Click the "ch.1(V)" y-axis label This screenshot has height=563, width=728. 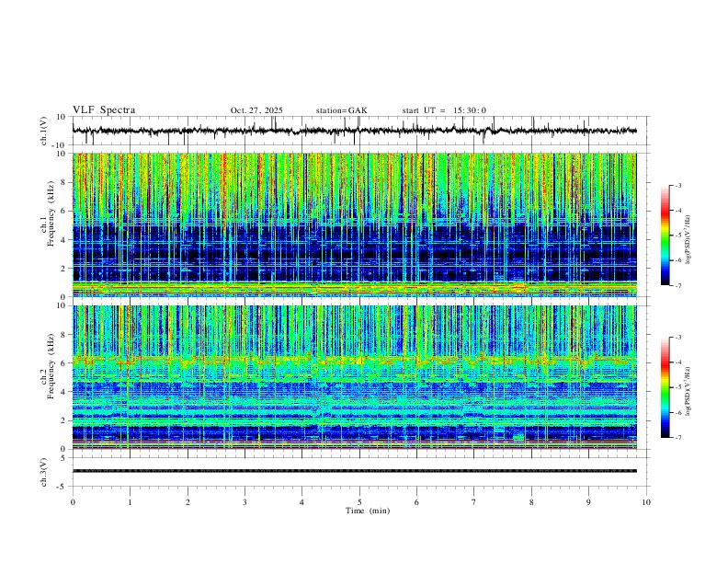44,131
